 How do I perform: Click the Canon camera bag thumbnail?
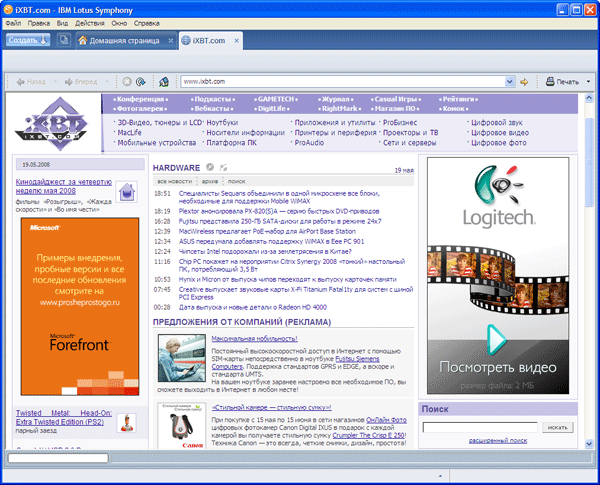pyautogui.click(x=182, y=425)
